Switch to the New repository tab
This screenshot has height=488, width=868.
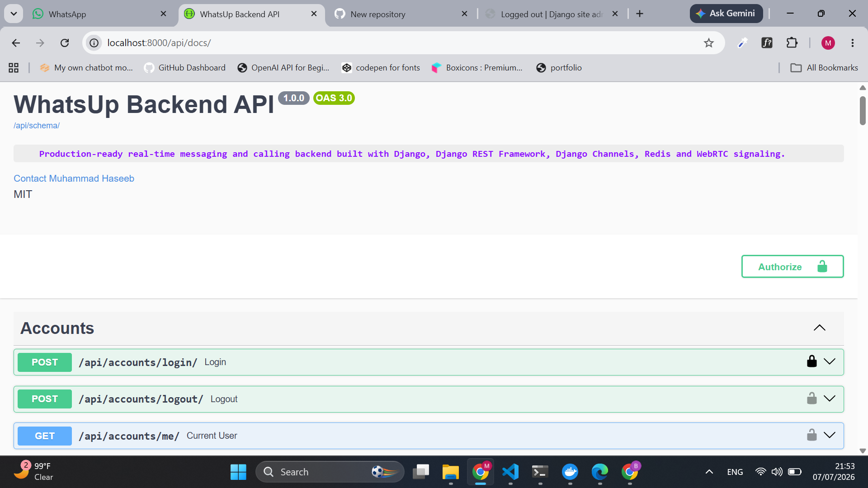[x=401, y=14]
